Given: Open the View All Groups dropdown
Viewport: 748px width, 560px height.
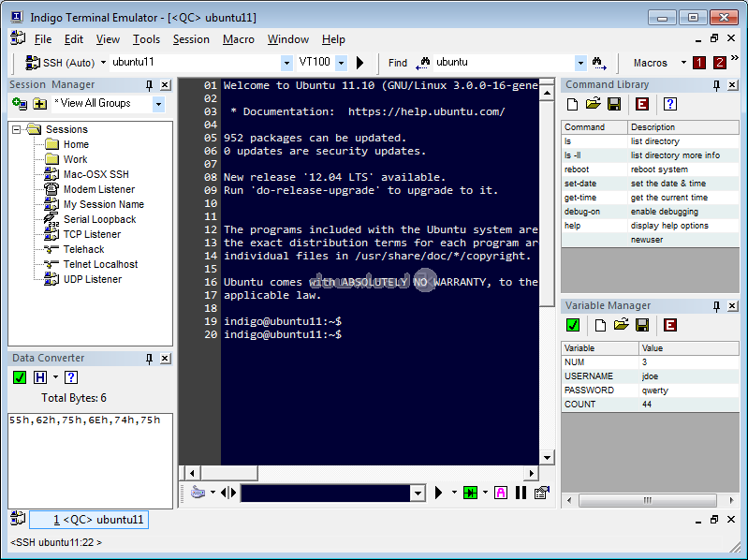Looking at the screenshot, I should point(158,104).
